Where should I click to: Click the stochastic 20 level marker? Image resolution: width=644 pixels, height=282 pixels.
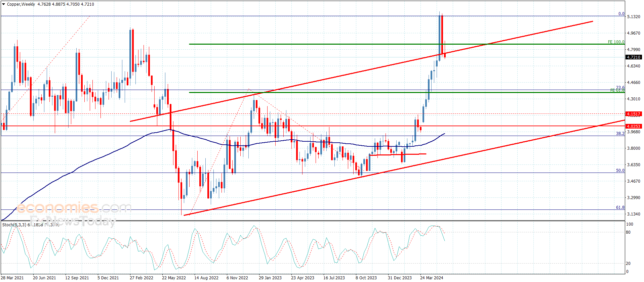pyautogui.click(x=628, y=264)
